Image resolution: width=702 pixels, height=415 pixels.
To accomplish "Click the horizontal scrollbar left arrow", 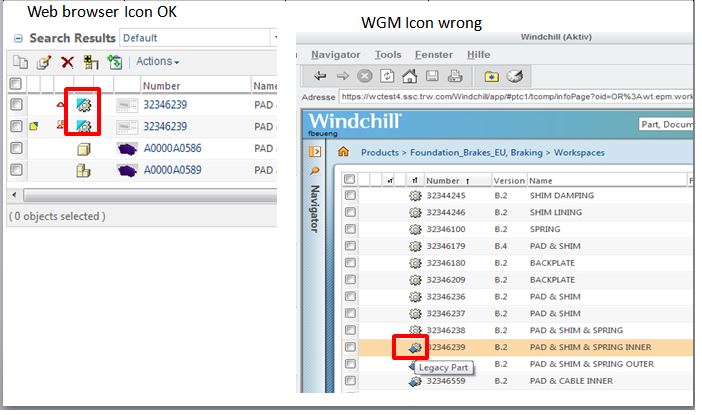I will coord(14,195).
